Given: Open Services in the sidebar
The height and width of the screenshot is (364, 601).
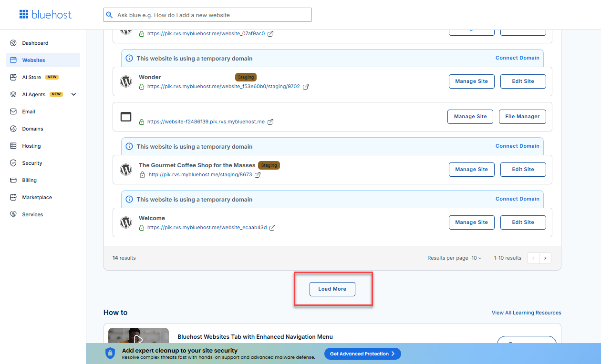Looking at the screenshot, I should 43,214.
